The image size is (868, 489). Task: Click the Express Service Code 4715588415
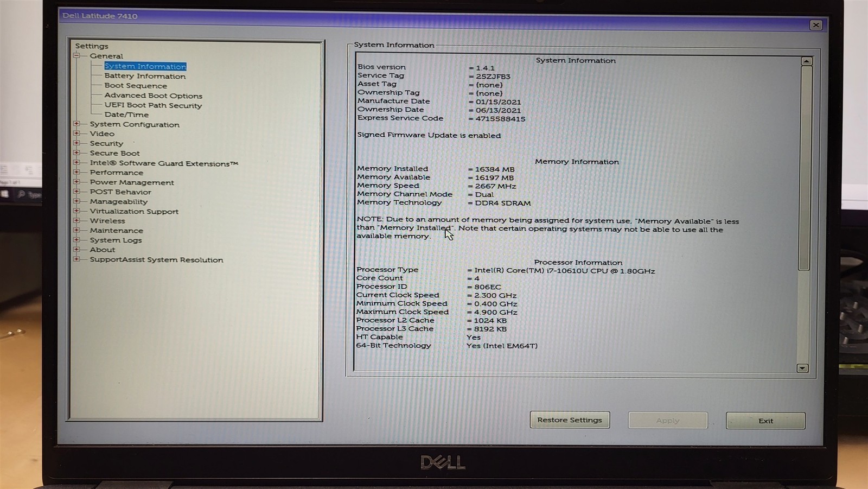(500, 119)
